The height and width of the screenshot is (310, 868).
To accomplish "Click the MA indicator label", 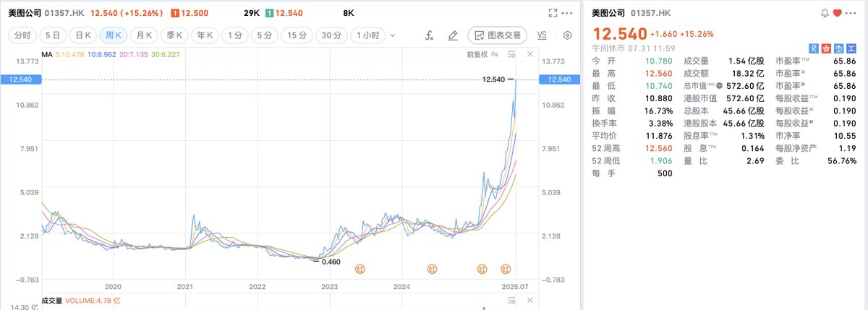I will tap(47, 54).
